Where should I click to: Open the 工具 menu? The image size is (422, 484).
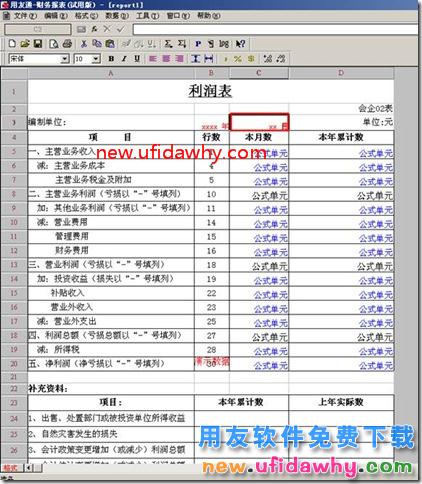pos(147,16)
